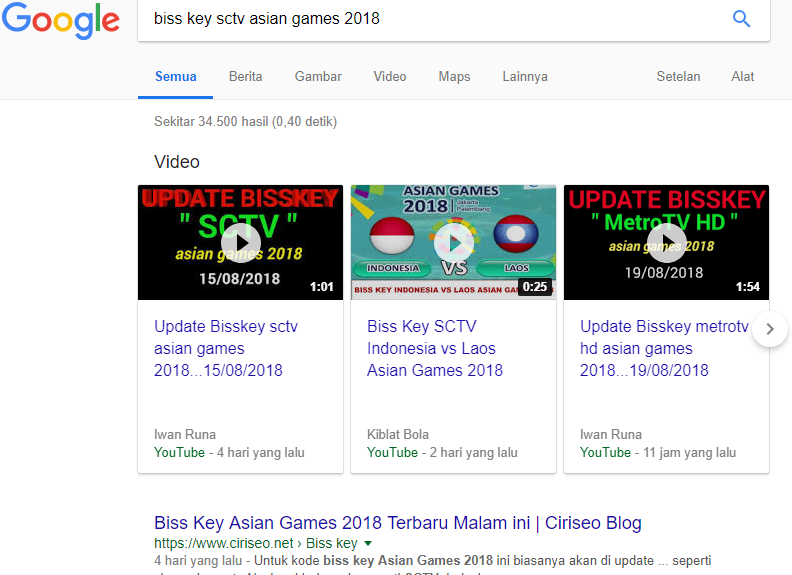This screenshot has height=575, width=792.
Task: Open the Ciriseo Blog search result
Action: (x=397, y=523)
